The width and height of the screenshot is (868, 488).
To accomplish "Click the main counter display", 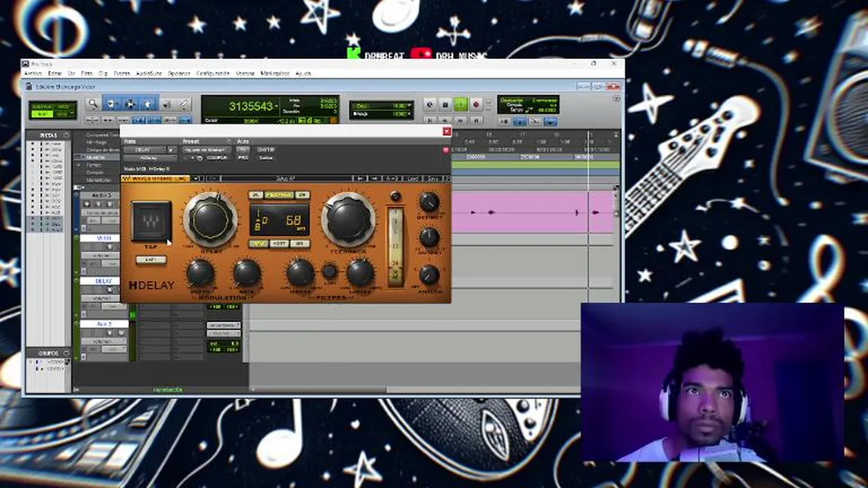I will pos(252,106).
